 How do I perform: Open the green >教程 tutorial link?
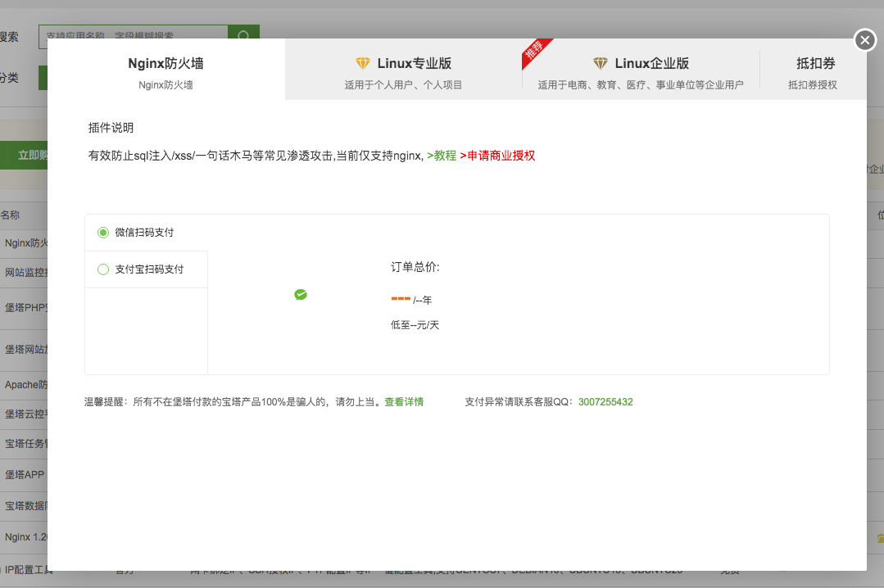click(x=442, y=156)
